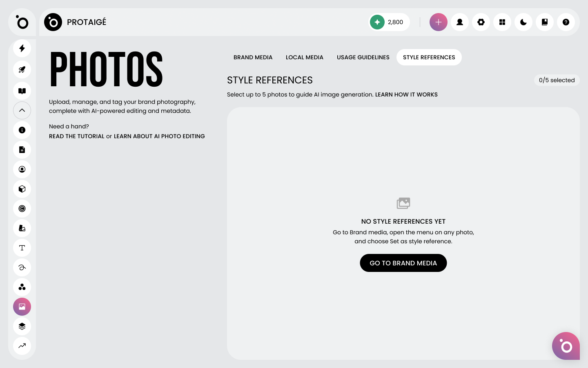Viewport: 588px width, 368px height.
Task: Select the highlighted Photos sidebar icon
Action: (22, 307)
